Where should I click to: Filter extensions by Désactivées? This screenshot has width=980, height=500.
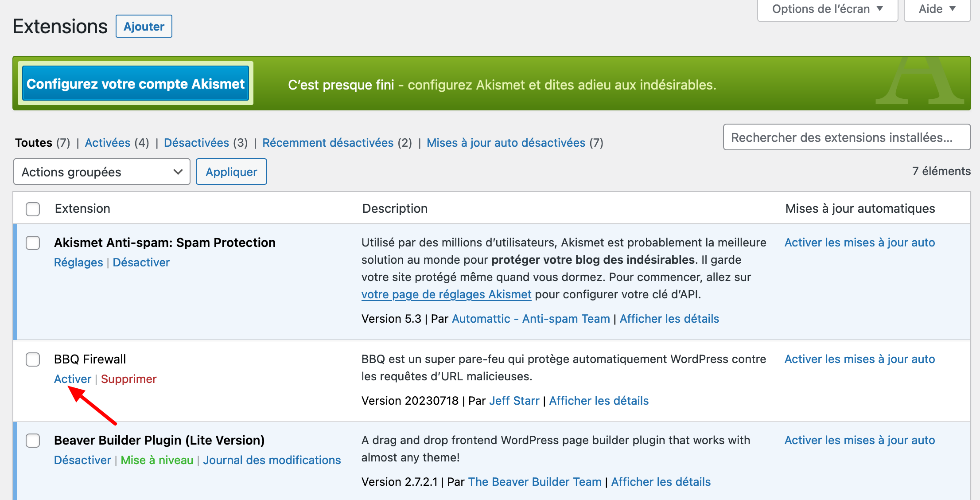click(196, 142)
